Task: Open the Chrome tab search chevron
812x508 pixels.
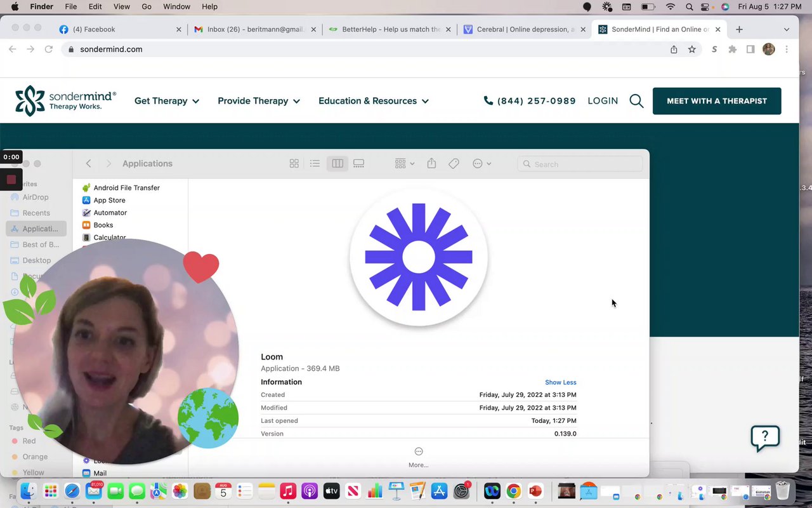Action: [787, 29]
